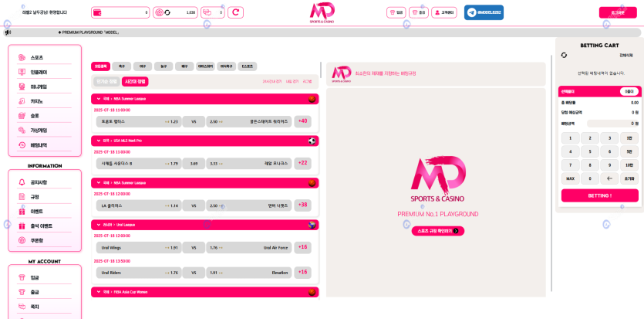Click the refresh icon in the top bar
This screenshot has height=319, width=644.
[x=236, y=12]
